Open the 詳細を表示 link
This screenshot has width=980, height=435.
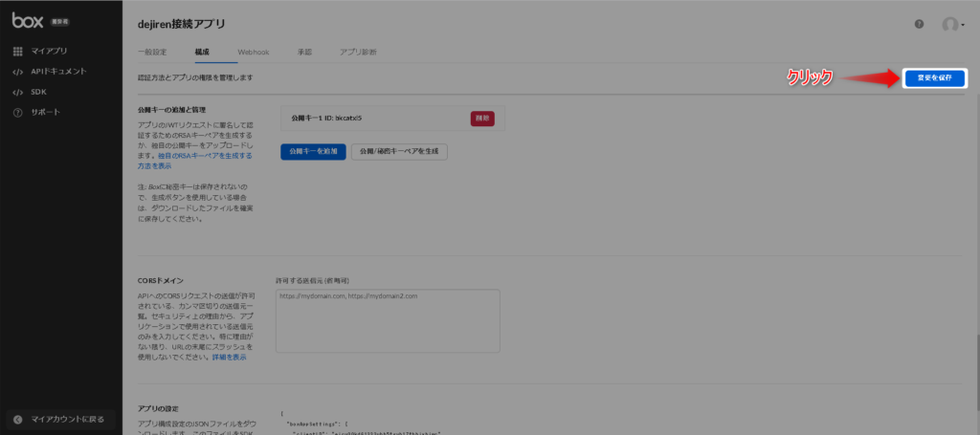point(229,358)
